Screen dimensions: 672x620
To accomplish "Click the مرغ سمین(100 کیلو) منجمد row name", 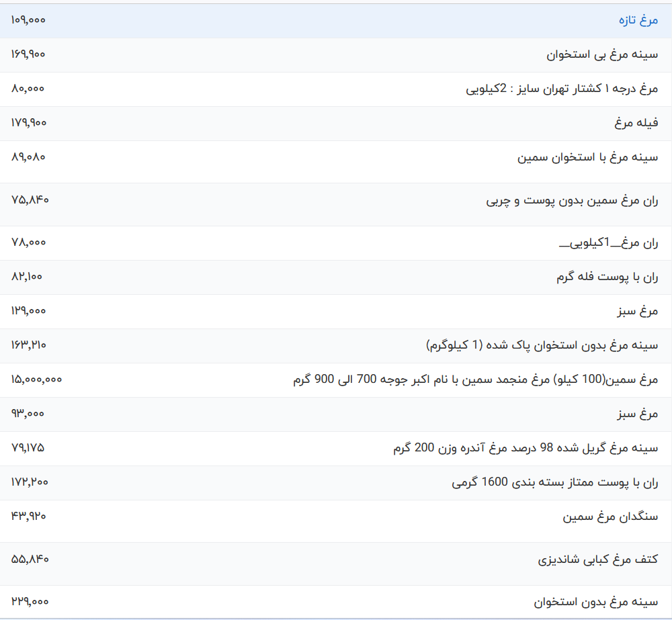I will click(x=476, y=380).
